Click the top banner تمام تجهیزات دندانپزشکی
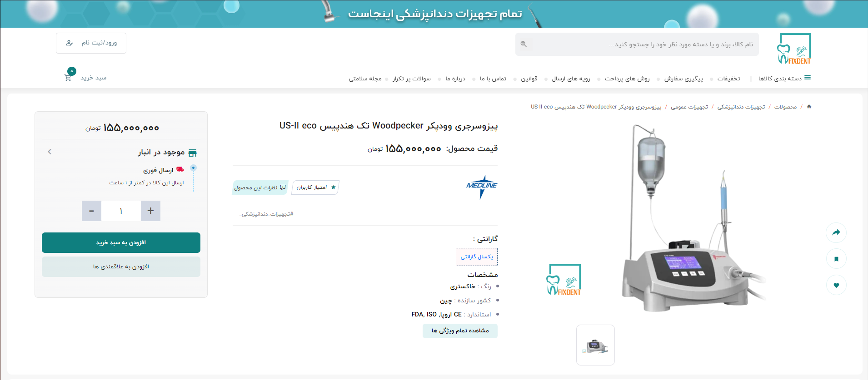The height and width of the screenshot is (380, 868). [434, 14]
